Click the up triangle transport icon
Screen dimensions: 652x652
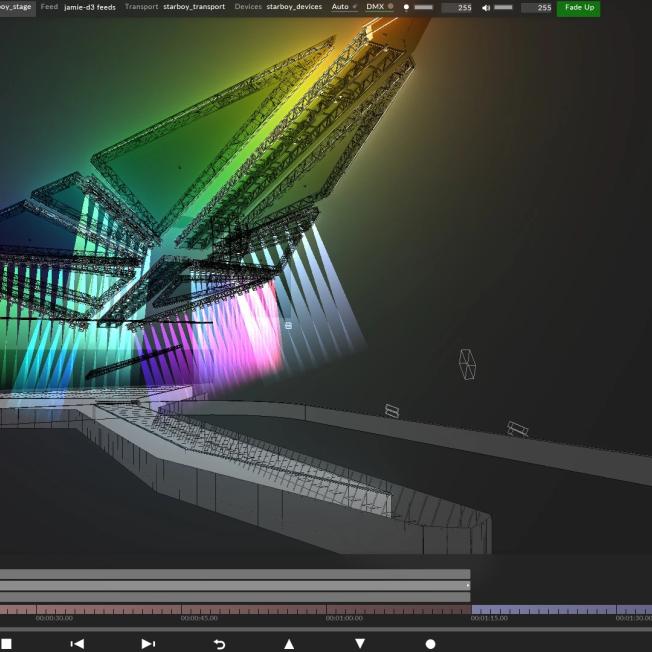pyautogui.click(x=289, y=644)
